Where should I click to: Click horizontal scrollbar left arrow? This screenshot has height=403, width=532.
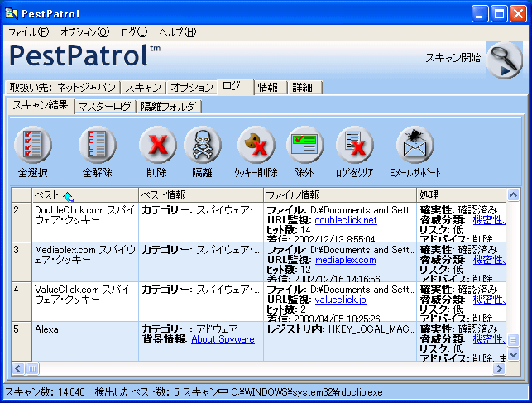18,368
